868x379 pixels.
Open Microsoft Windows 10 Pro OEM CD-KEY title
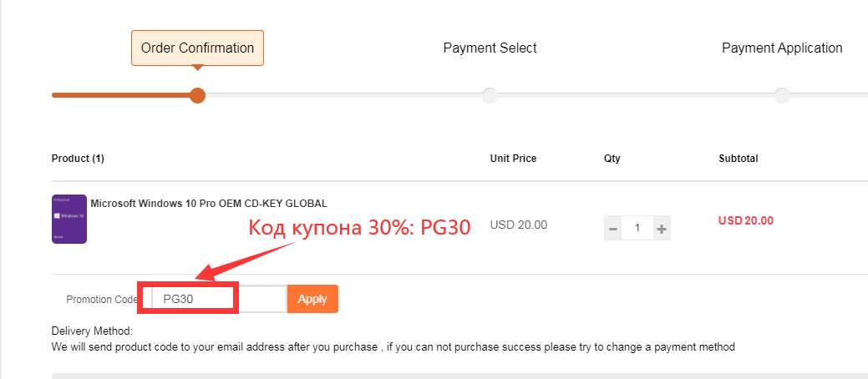pyautogui.click(x=209, y=204)
